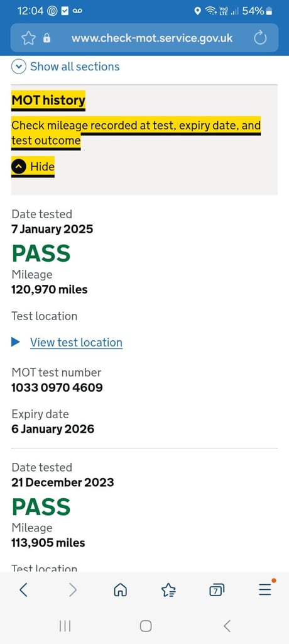289x644 pixels.
Task: Tap the Android home button
Action: coord(146,626)
